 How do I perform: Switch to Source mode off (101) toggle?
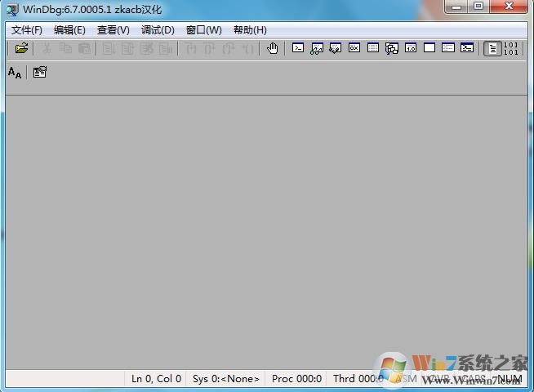pos(510,48)
